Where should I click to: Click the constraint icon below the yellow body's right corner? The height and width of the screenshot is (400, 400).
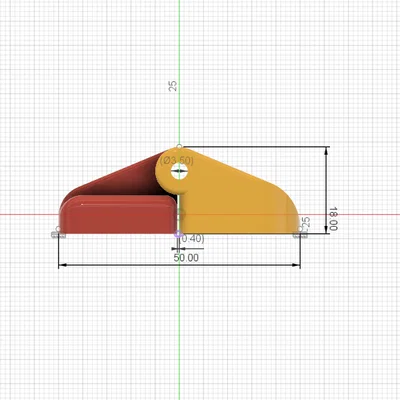pos(300,235)
